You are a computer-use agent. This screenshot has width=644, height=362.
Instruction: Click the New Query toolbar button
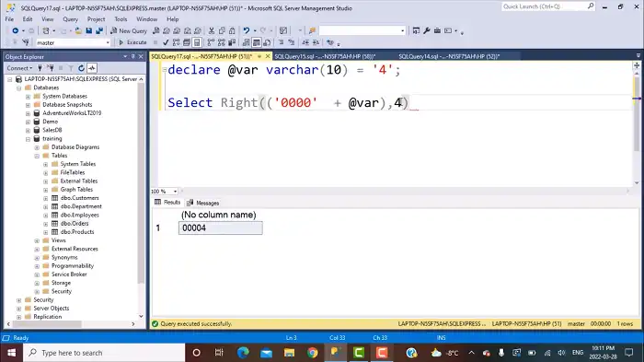pos(129,30)
